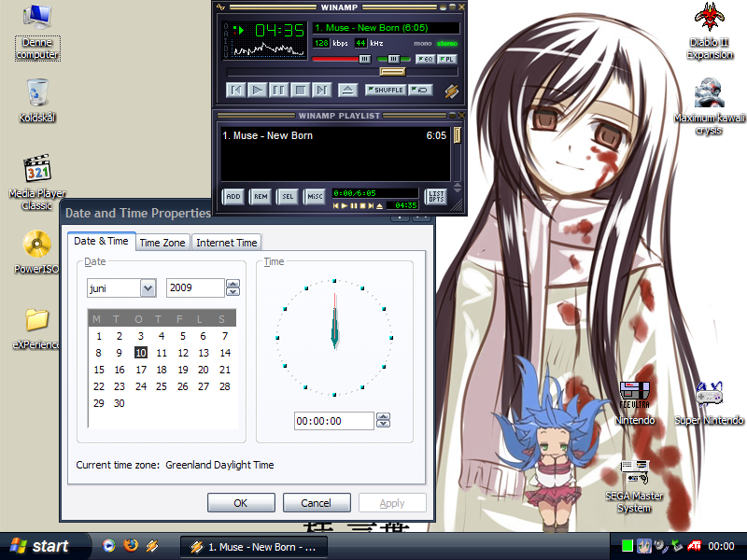Click Winamp lightning bolt logo icon
Image resolution: width=747 pixels, height=560 pixels.
[x=451, y=91]
